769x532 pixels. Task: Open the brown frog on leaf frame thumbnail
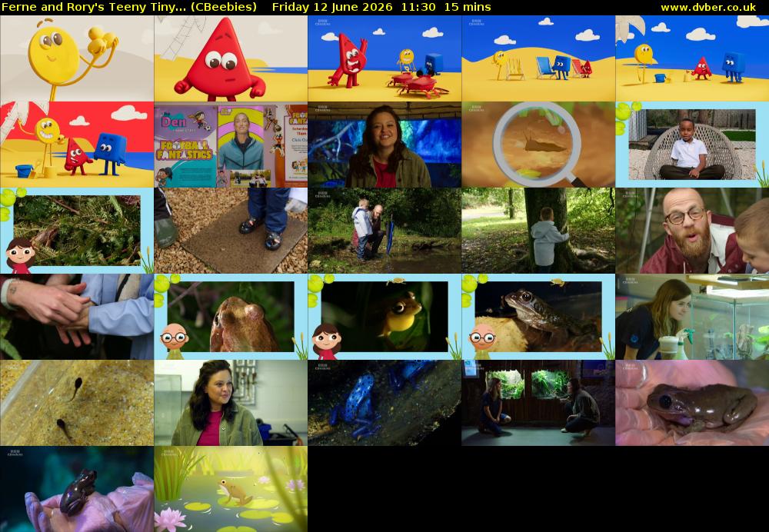pyautogui.click(x=538, y=317)
